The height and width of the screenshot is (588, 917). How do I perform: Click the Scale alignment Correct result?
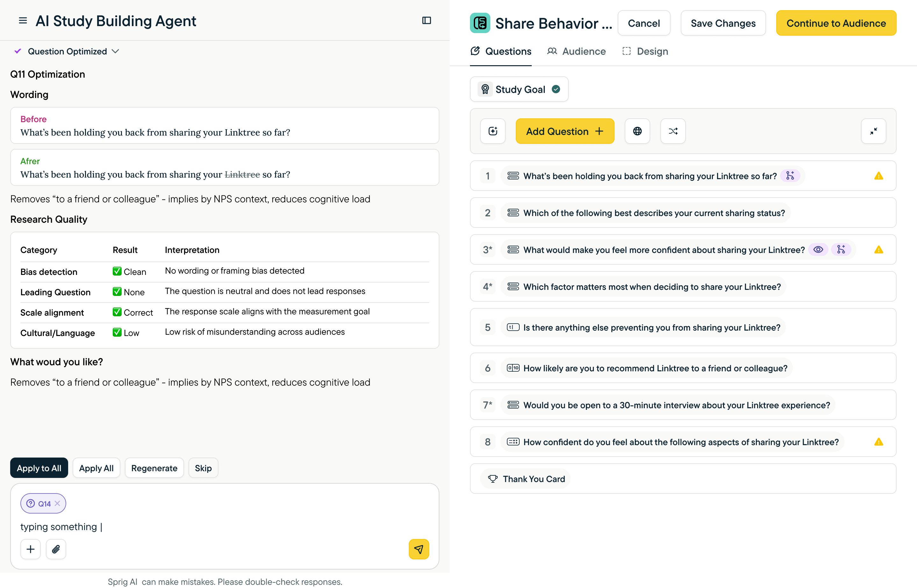tap(132, 312)
